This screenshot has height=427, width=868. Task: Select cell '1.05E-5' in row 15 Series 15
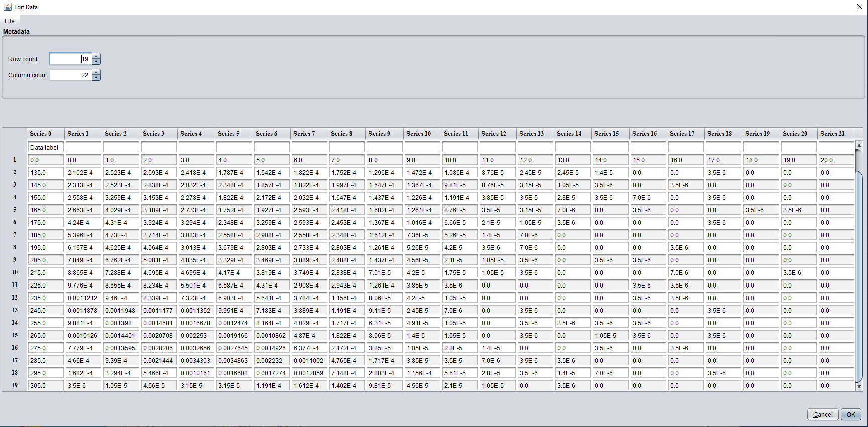coord(610,336)
